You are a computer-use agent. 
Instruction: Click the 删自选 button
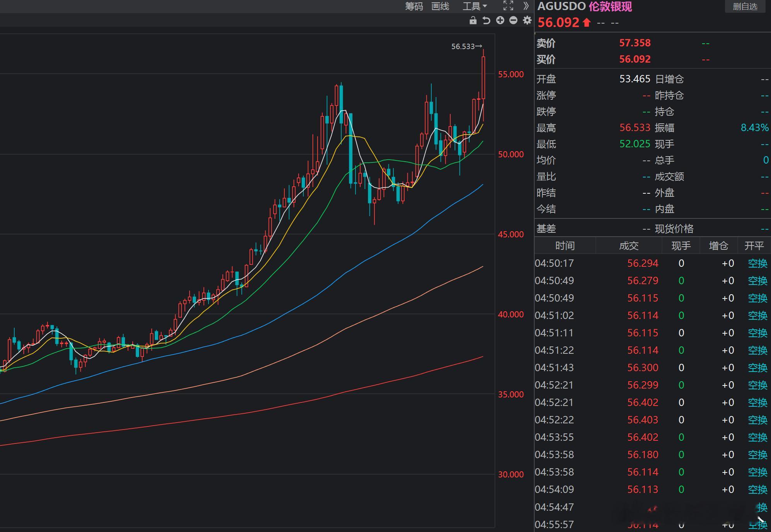[x=745, y=7]
